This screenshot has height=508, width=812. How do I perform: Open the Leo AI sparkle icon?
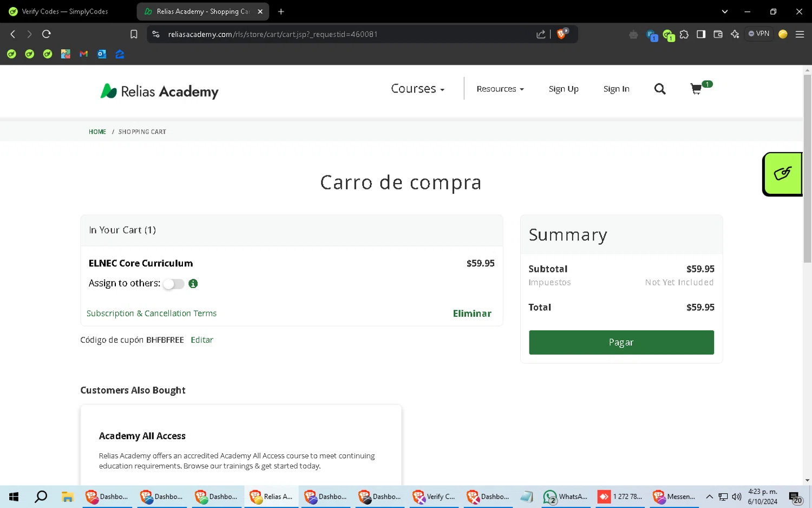[735, 34]
